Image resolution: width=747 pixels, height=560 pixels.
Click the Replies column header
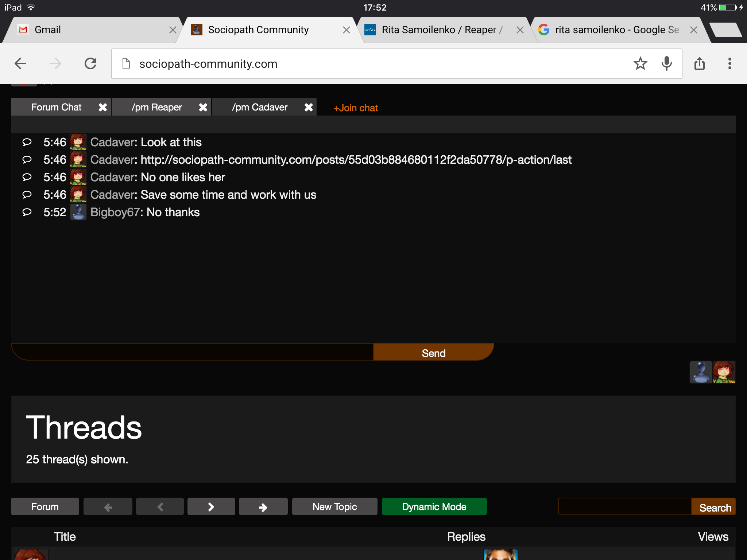coord(466,537)
